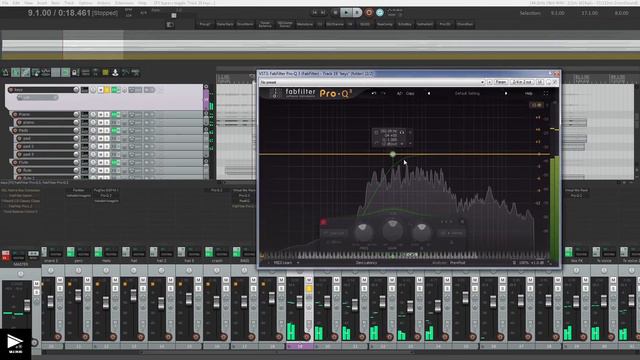Screen dimensions: 640x360
Task: Start playback with the transport Play button
Action: point(346,13)
